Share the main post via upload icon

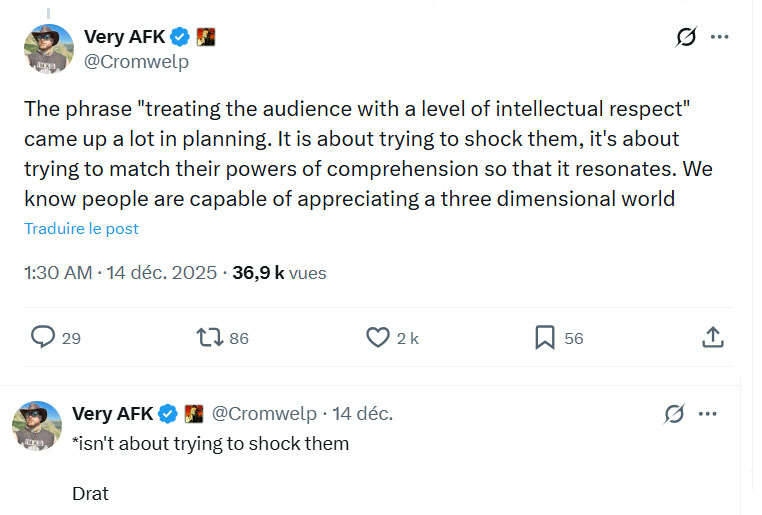712,338
